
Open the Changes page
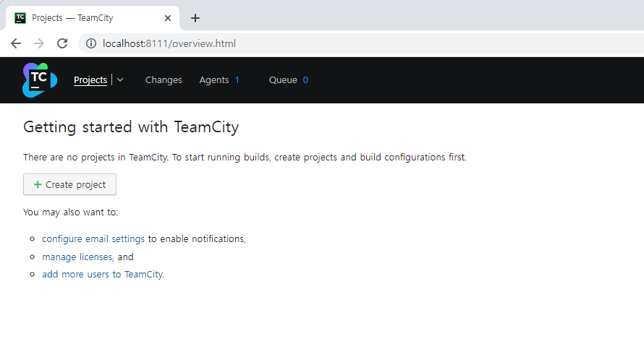[x=164, y=80]
